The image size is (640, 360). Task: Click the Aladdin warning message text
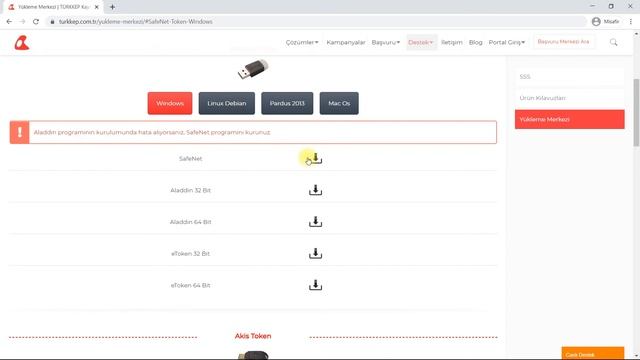pyautogui.click(x=152, y=132)
